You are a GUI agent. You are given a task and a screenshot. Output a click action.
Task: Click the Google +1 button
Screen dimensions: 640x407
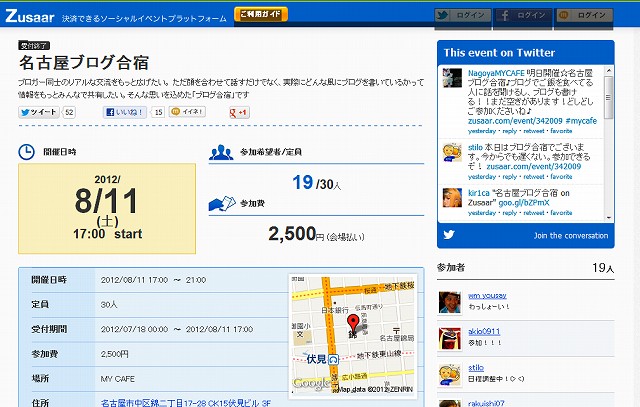coord(239,113)
